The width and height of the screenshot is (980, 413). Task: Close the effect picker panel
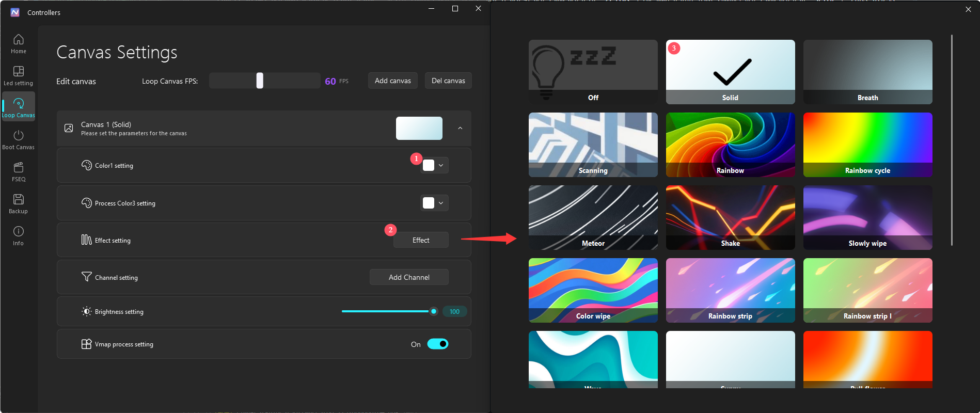(968, 9)
